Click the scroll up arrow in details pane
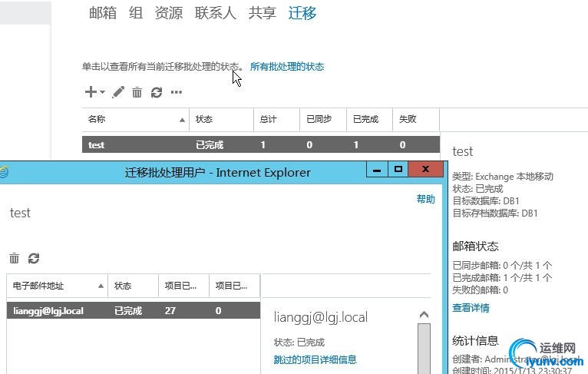This screenshot has width=588, height=374. coord(424,314)
